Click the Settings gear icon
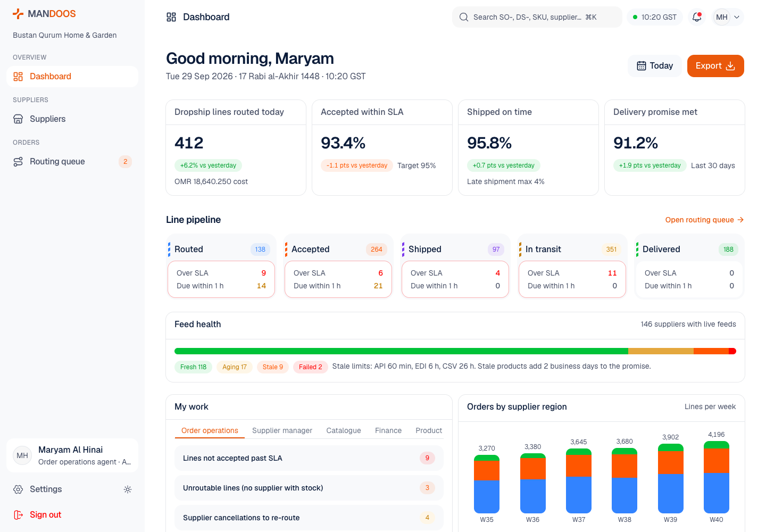The image size is (766, 532). [x=18, y=489]
